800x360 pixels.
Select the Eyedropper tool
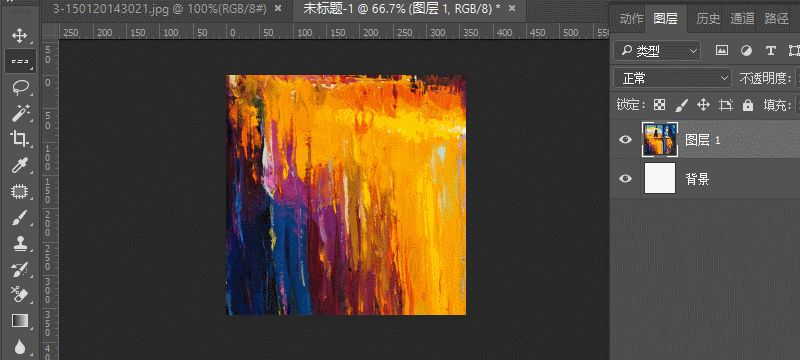pyautogui.click(x=19, y=165)
